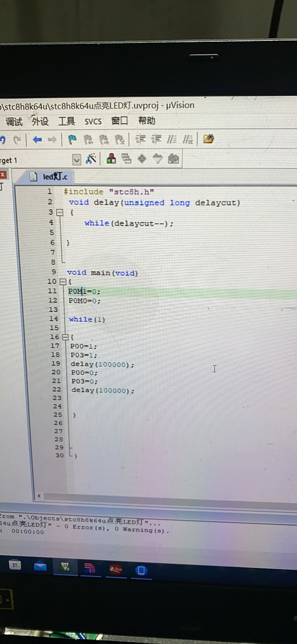Close the left panel with red X
This screenshot has height=644, width=297.
click(2, 175)
